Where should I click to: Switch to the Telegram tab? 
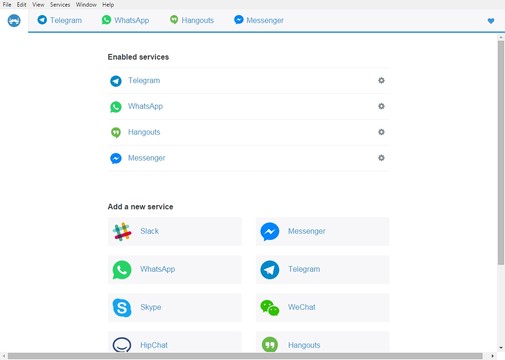pyautogui.click(x=60, y=20)
